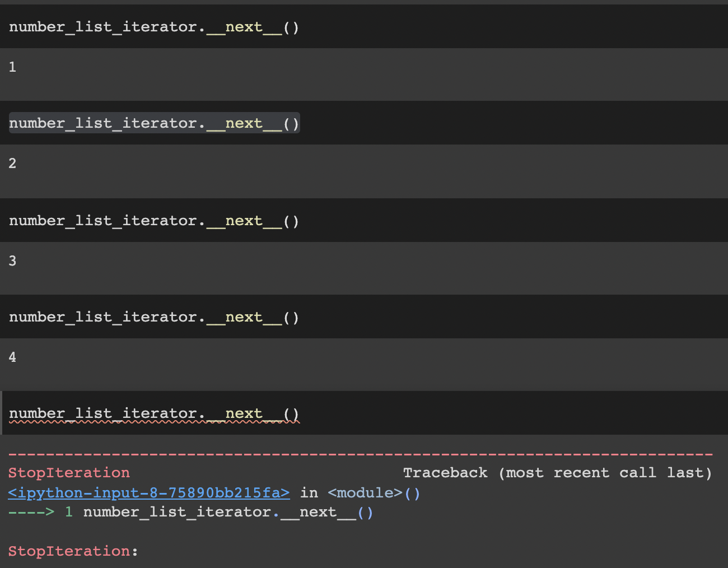Edit the code cell that outputs 4

pos(364,317)
